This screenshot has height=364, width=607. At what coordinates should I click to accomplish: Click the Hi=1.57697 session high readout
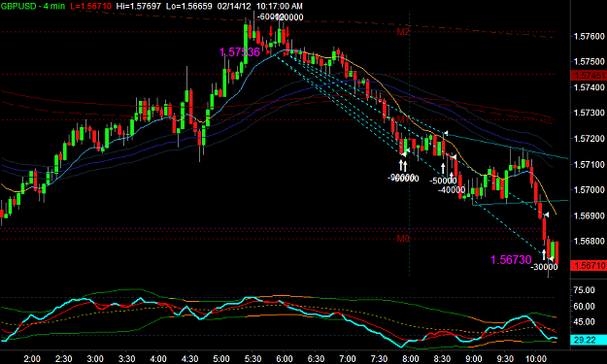138,6
